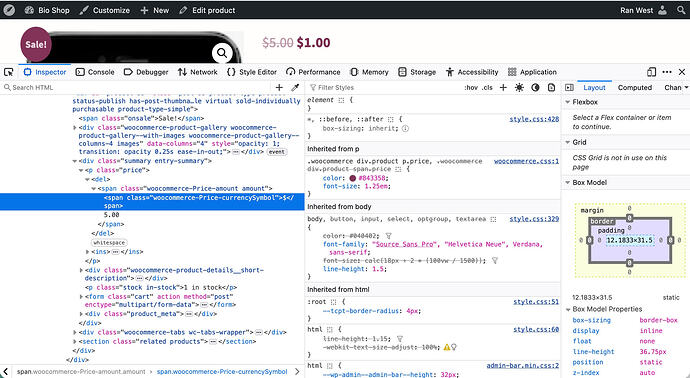Open the Application tab
Viewport: 690px width, 378px height.
(x=532, y=72)
